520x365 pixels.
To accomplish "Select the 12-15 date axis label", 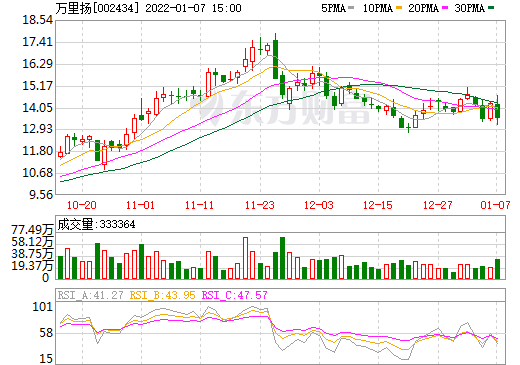I will (378, 205).
